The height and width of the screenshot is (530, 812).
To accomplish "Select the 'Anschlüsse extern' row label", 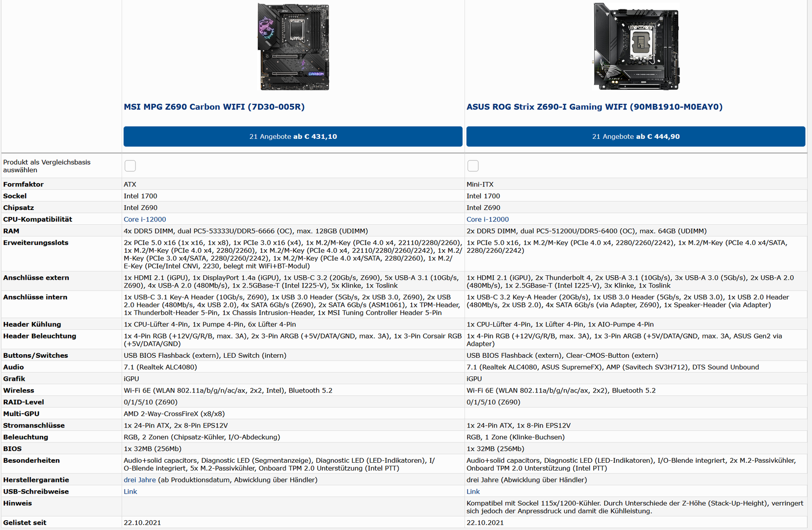I will coord(36,278).
